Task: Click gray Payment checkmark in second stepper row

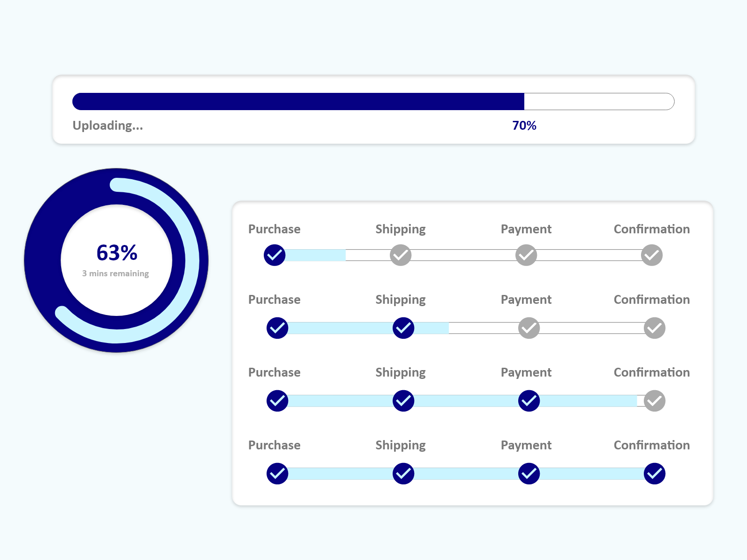Action: (529, 328)
